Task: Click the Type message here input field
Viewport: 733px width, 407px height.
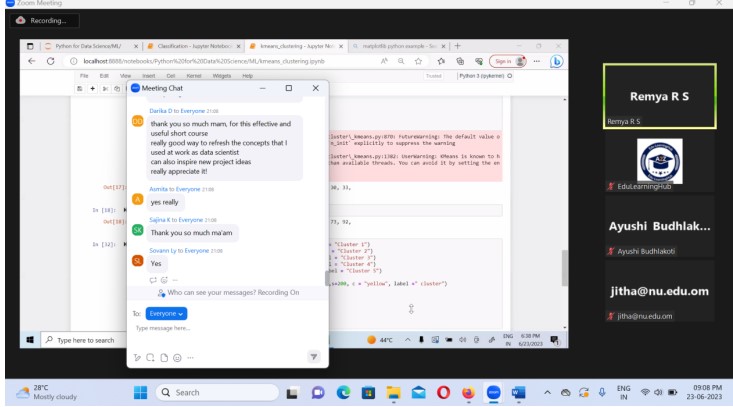Action: pos(220,328)
